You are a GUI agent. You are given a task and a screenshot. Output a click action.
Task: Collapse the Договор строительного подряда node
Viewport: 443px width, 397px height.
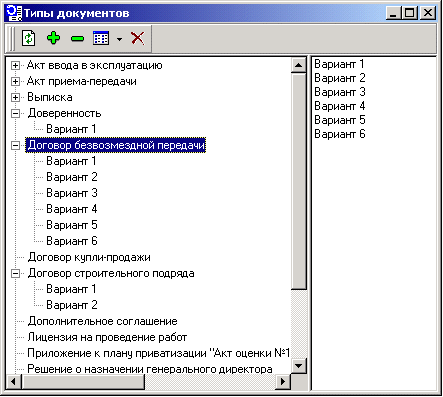(15, 274)
